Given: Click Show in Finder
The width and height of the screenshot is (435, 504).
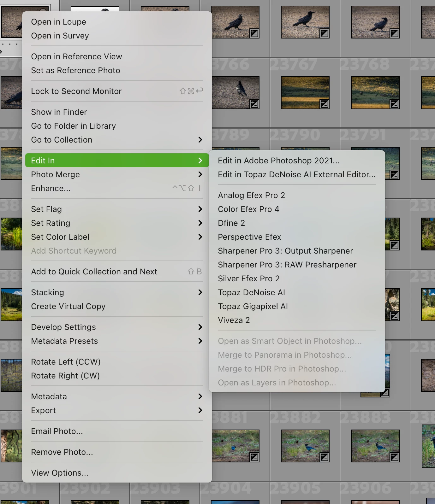Looking at the screenshot, I should (x=117, y=112).
